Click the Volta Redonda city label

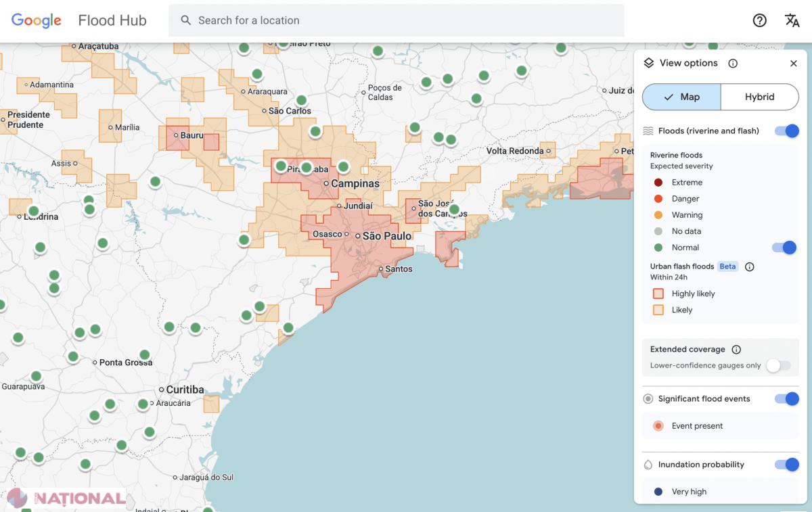tap(515, 151)
